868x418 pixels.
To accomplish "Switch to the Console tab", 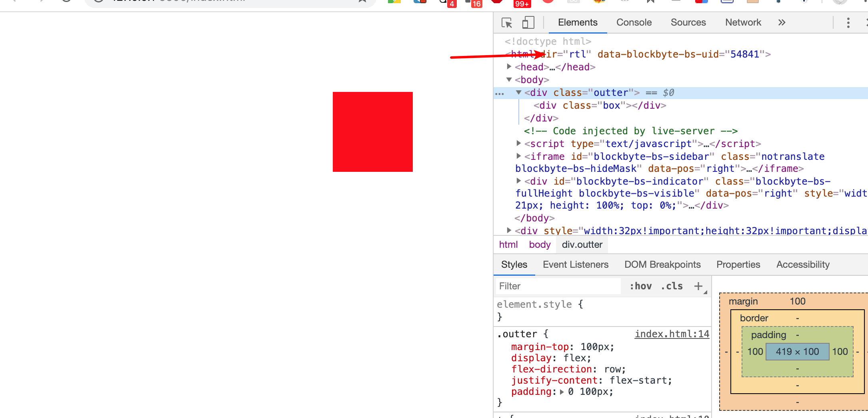I will (634, 22).
